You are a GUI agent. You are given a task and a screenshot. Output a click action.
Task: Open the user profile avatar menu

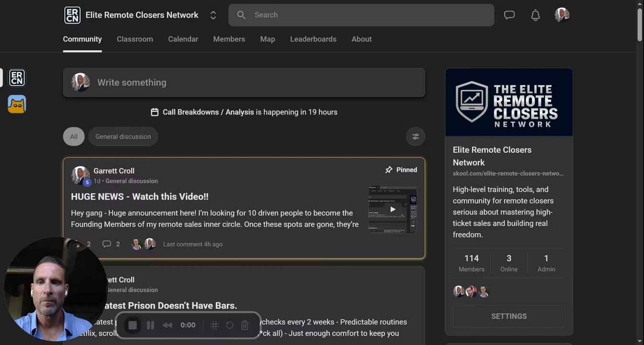(x=562, y=15)
